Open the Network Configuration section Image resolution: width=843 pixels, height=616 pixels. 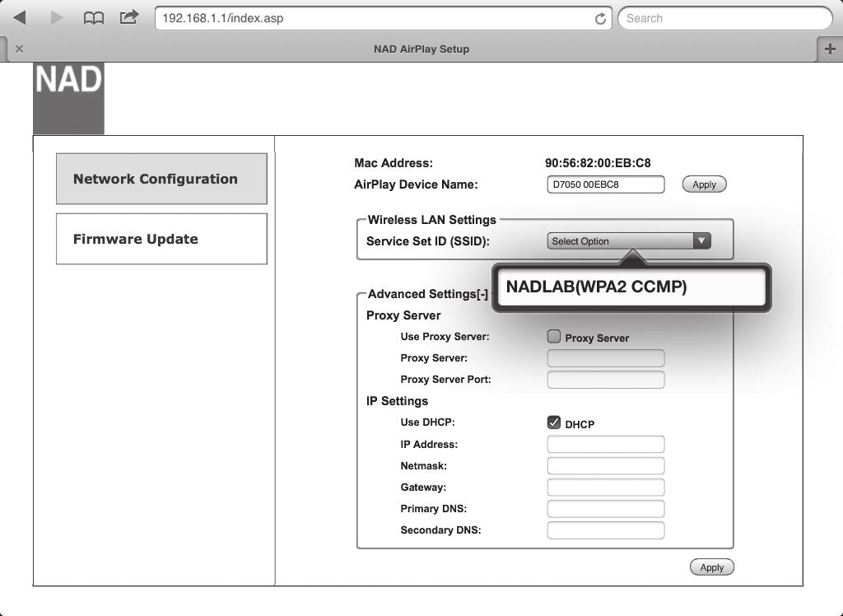pyautogui.click(x=161, y=179)
